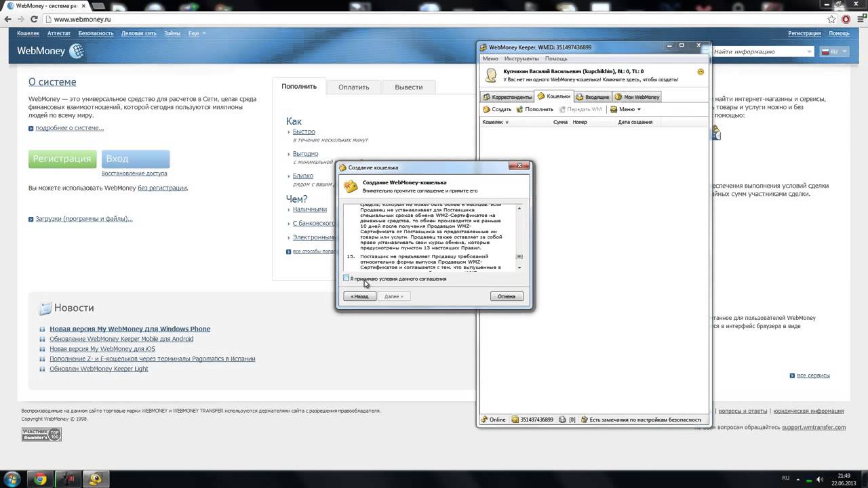Expand the Еще dropdown in site navigation
The width and height of the screenshot is (868, 488).
pos(197,33)
